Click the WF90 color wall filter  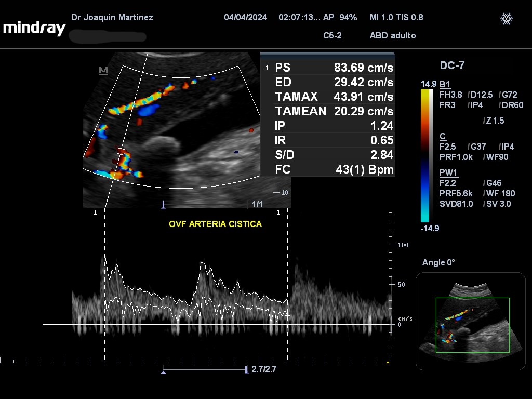(497, 157)
